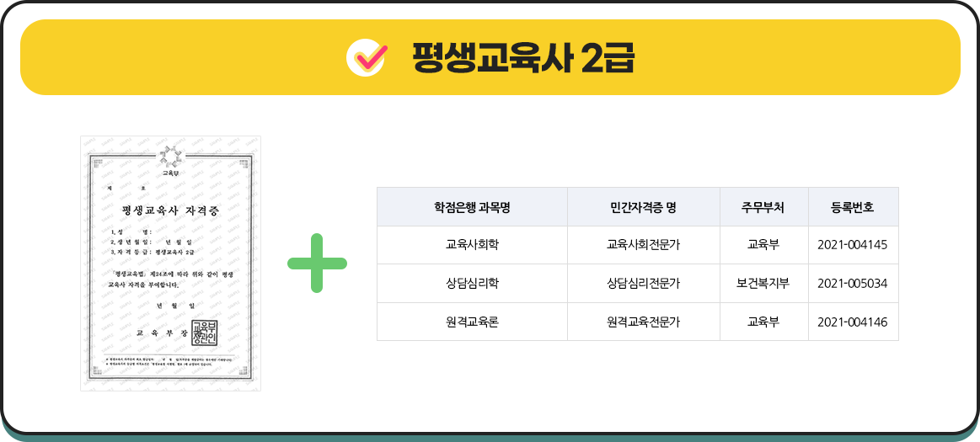Click the 교육사회전문가 certificate name
Screen dimensions: 980x442
(x=644, y=245)
